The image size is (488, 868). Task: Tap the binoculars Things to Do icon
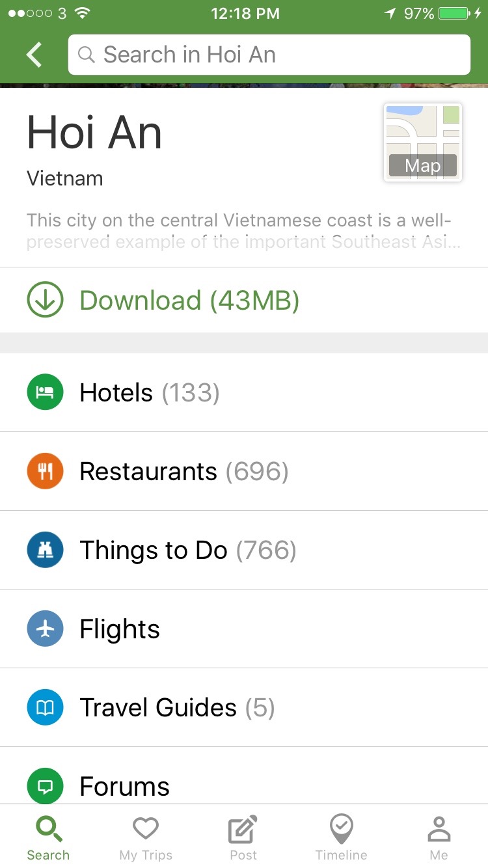[45, 550]
